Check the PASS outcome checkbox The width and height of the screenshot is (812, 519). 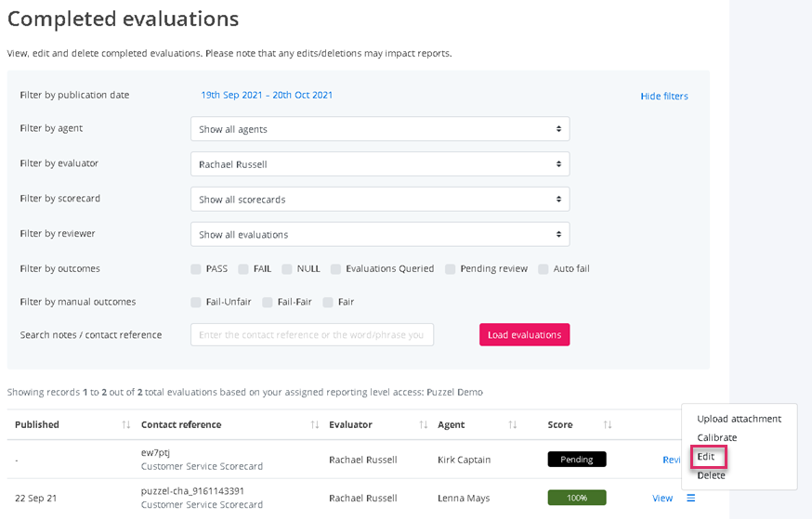click(196, 269)
